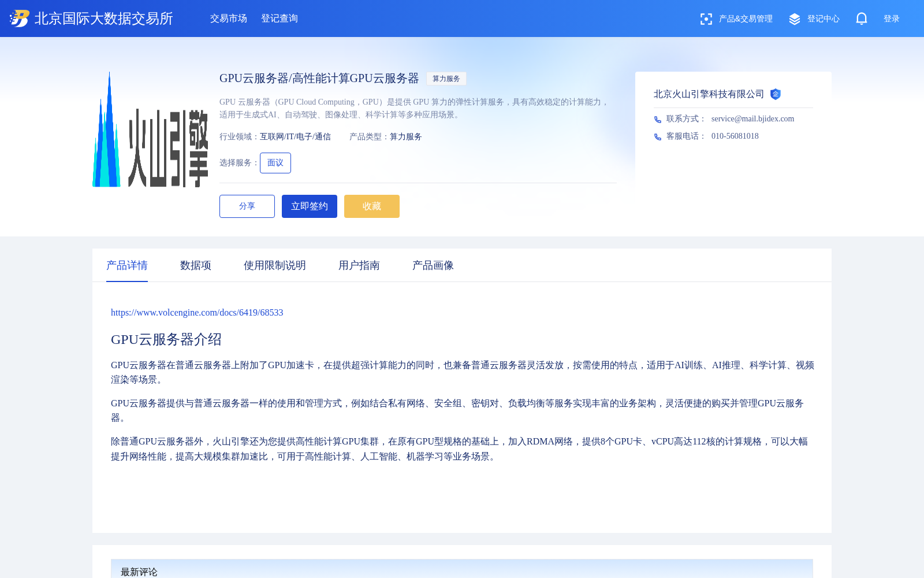The image size is (924, 578).
Task: Click the 010-56081018 phone number
Action: click(x=735, y=136)
